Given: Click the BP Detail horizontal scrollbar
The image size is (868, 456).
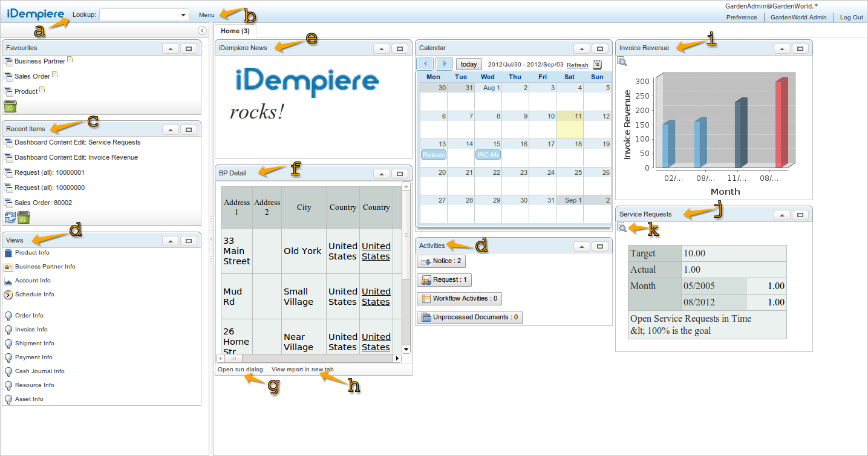Looking at the screenshot, I should click(x=308, y=358).
